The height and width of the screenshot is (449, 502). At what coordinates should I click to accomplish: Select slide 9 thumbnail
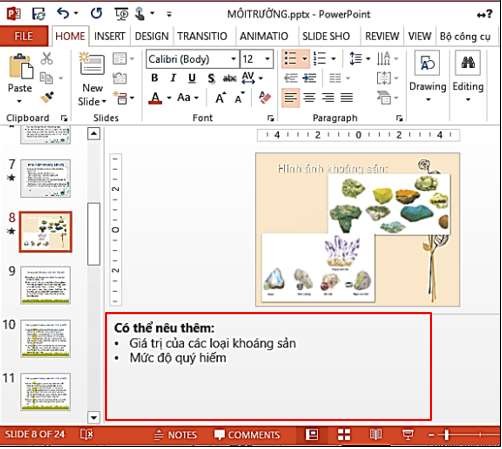point(46,285)
